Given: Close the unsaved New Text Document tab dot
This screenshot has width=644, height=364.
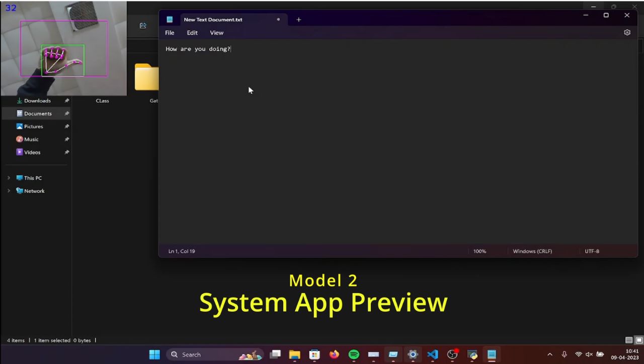Looking at the screenshot, I should pos(278,20).
